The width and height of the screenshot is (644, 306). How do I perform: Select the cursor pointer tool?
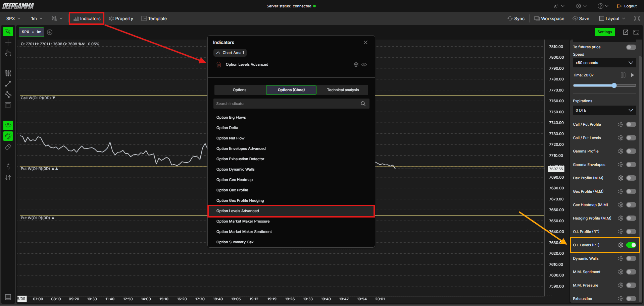(8, 32)
